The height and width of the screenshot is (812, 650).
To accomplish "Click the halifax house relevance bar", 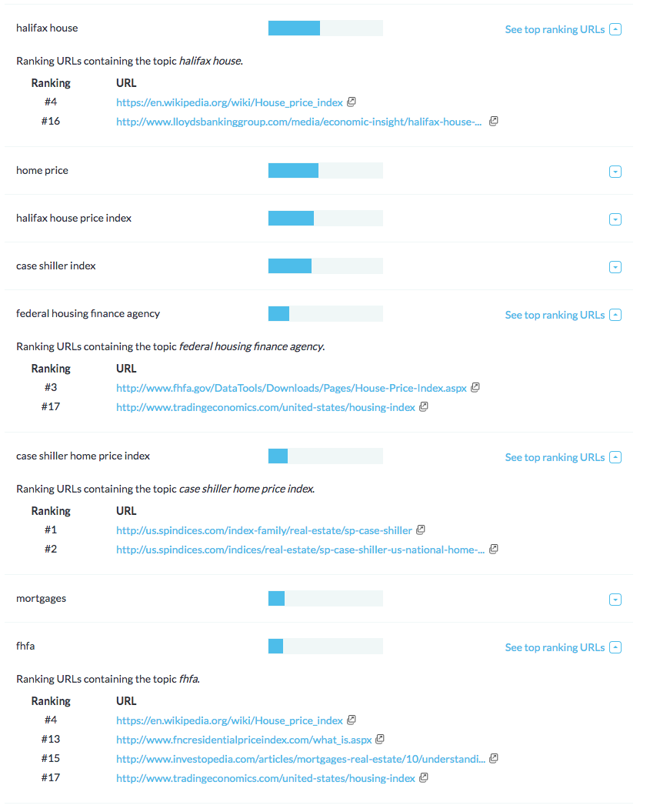I will coord(325,28).
